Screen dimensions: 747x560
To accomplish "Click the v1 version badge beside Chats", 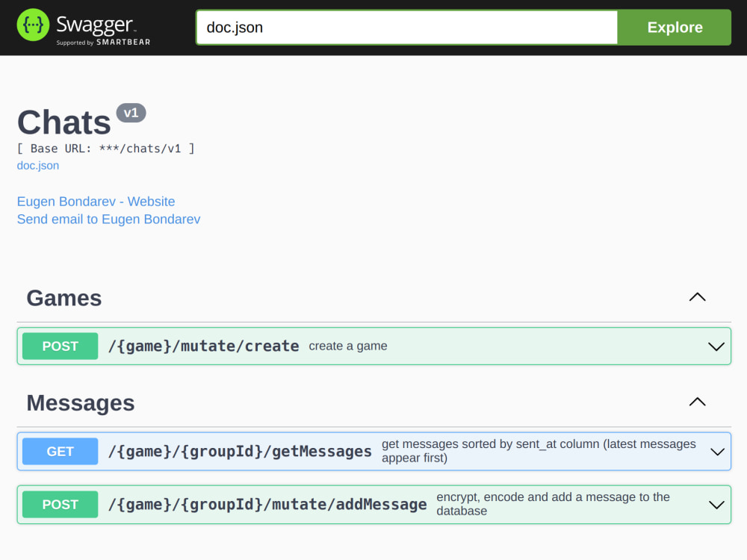I will click(x=132, y=113).
